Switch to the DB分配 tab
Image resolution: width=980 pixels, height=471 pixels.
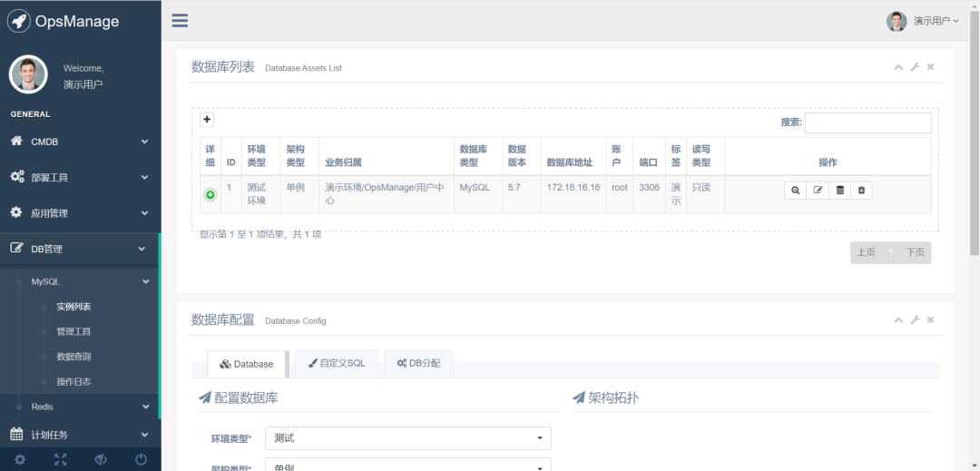click(x=418, y=363)
